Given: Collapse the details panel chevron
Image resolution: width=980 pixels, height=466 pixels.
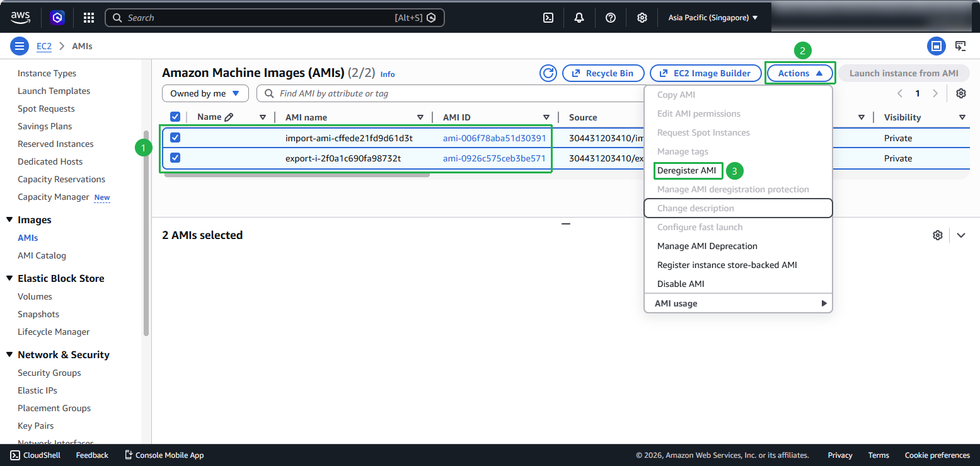Looking at the screenshot, I should 961,235.
